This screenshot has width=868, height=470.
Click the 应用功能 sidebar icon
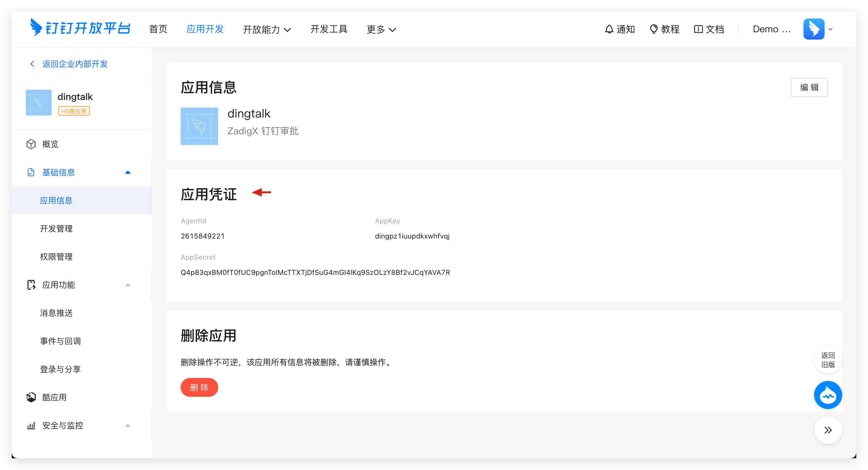pyautogui.click(x=31, y=285)
